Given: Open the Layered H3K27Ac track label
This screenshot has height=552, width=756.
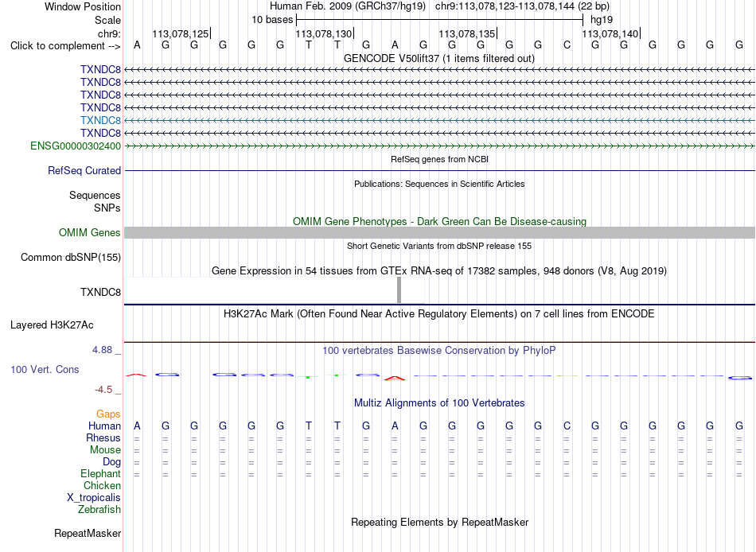Looking at the screenshot, I should [x=52, y=325].
